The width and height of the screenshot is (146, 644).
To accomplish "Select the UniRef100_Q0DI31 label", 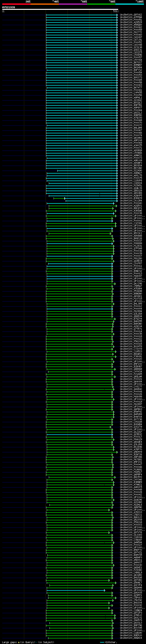I will pos(131,50).
